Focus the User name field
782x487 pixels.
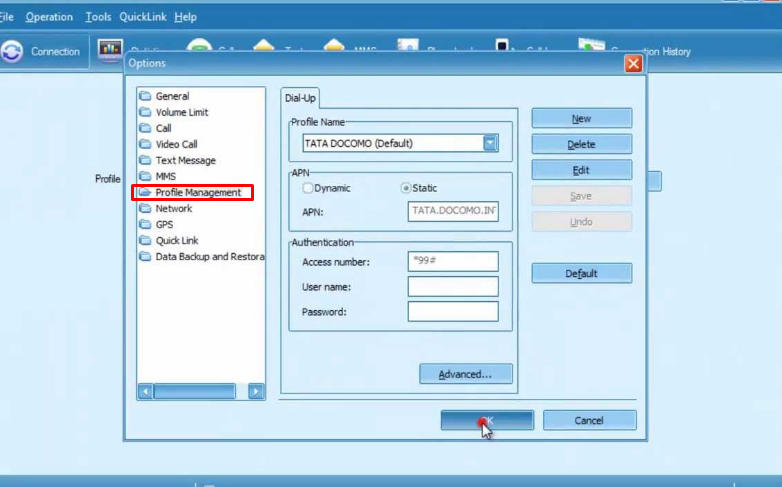(x=453, y=286)
